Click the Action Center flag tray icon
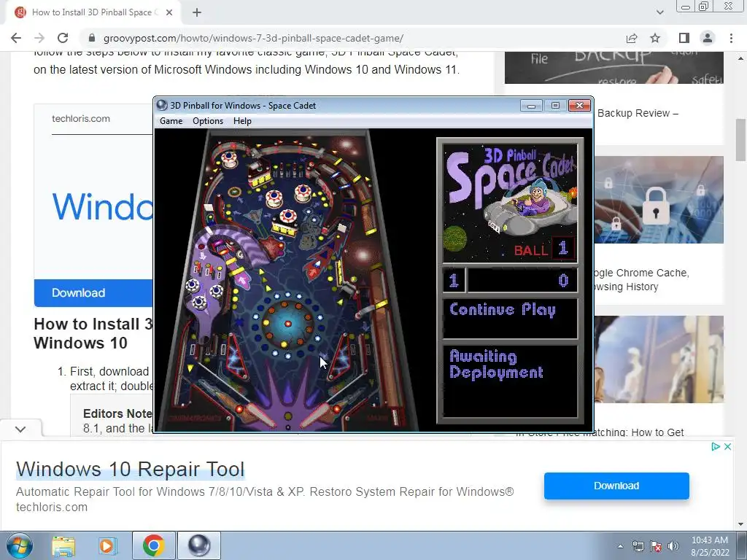747x560 pixels. click(x=656, y=546)
